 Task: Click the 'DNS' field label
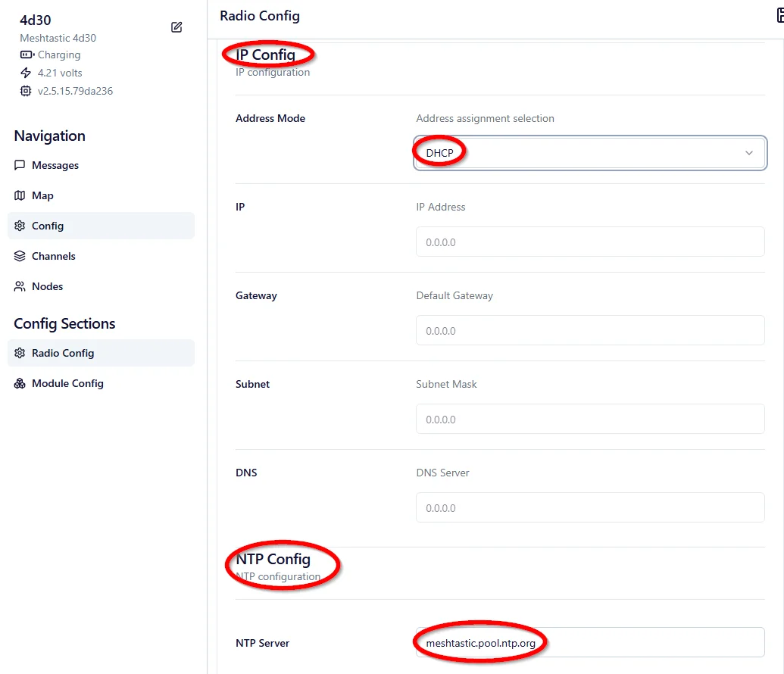click(246, 473)
